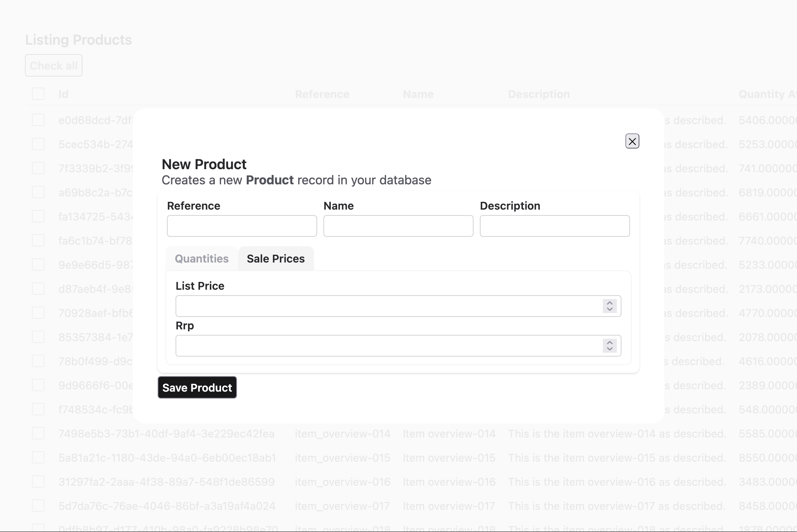Click the Check all button
Screen dimensions: 797x532
[54, 65]
